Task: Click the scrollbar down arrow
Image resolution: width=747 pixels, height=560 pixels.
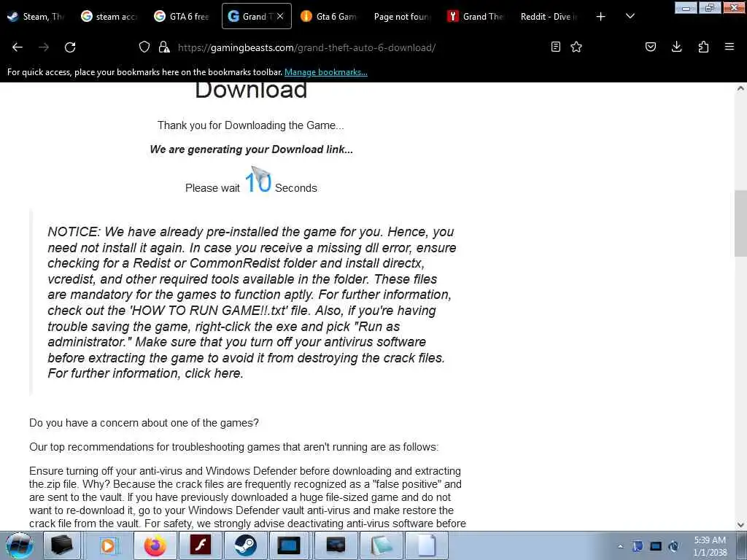Action: pos(740,525)
